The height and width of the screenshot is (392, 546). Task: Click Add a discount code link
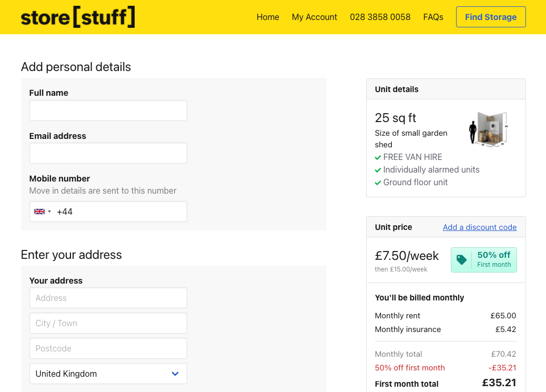[x=480, y=227]
